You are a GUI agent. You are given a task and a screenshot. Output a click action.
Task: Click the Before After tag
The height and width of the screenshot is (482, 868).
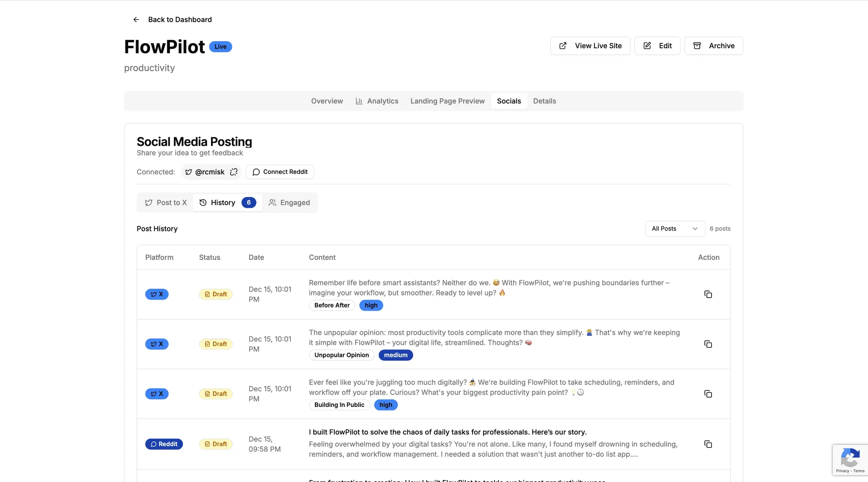[332, 305]
